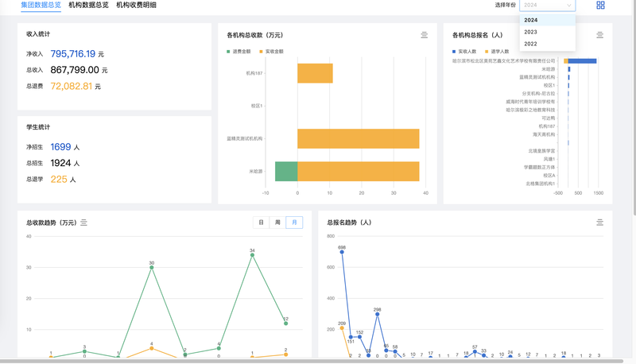The image size is (636, 364).
Task: Click net enrollment value 1699
Action: pyautogui.click(x=61, y=147)
